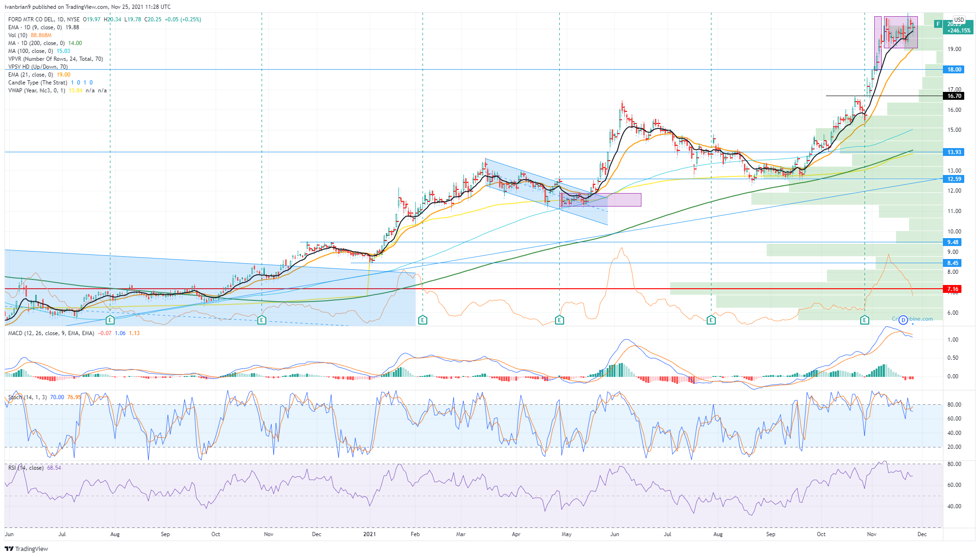Click the earnings E marker near February 2021
Image resolution: width=980 pixels, height=557 pixels.
click(423, 320)
